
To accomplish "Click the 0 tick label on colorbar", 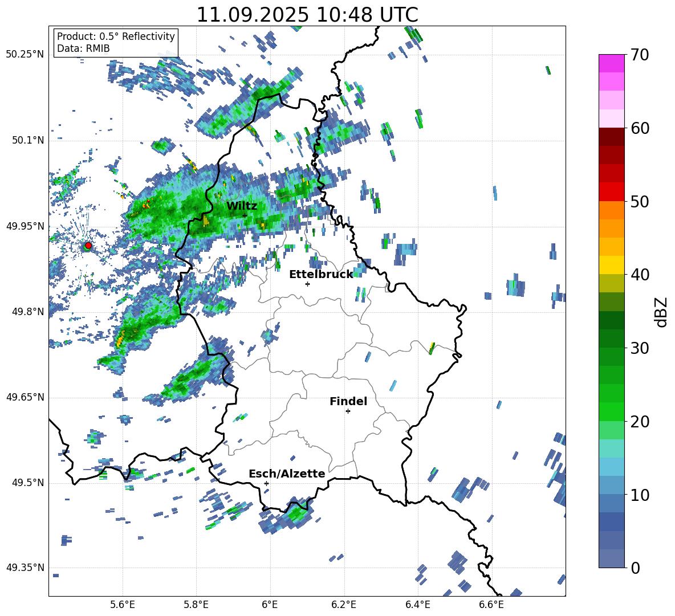I will (x=635, y=568).
